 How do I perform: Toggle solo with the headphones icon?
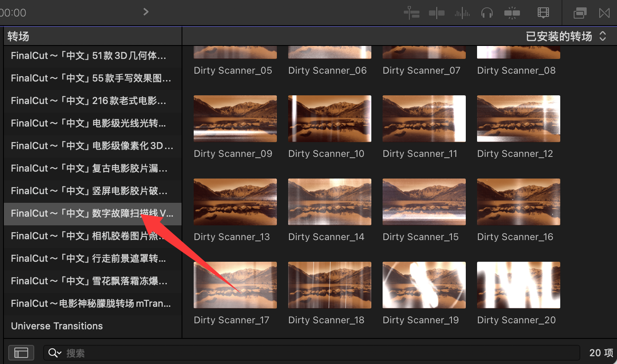click(x=487, y=13)
